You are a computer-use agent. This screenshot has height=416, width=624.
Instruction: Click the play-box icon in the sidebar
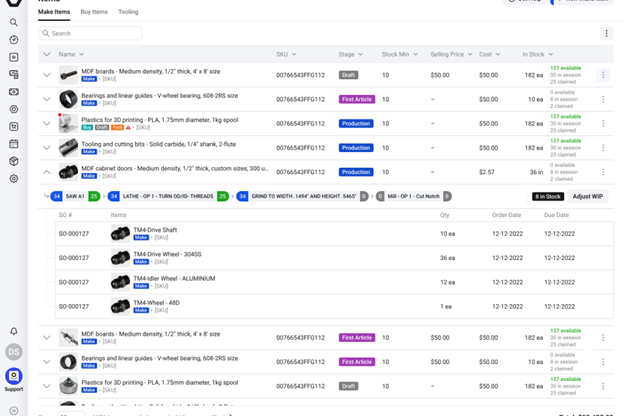pos(14,57)
